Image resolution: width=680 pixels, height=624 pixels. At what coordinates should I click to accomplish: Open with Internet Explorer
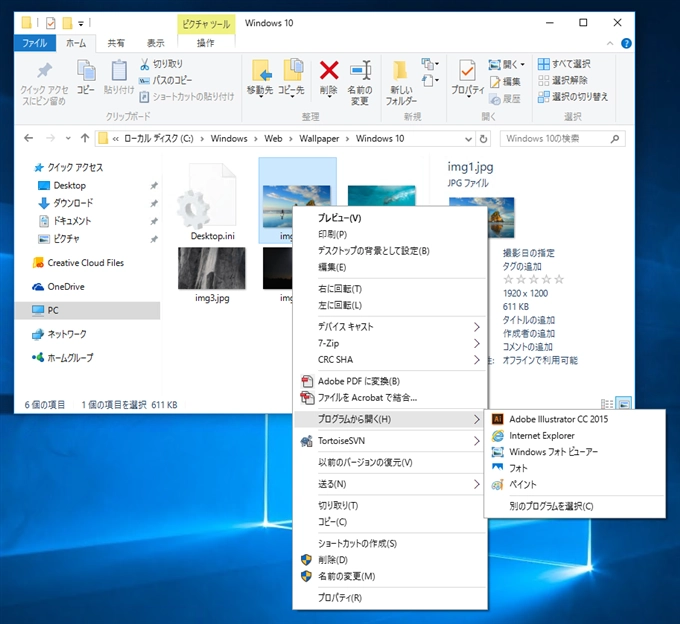point(575,435)
